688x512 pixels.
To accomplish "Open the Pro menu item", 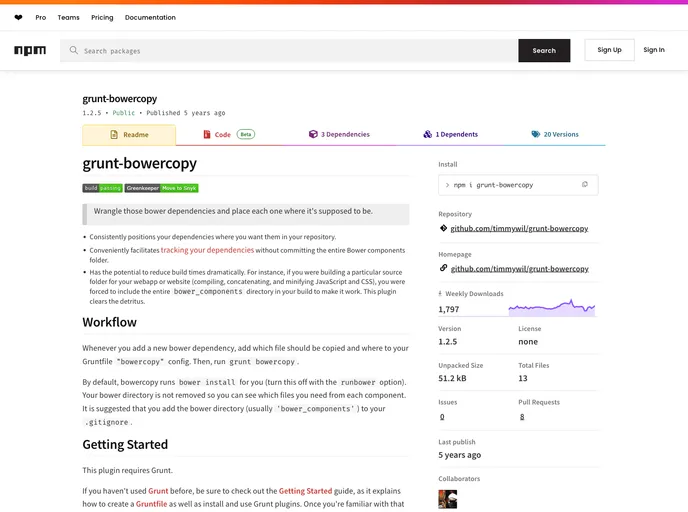I will 41,18.
